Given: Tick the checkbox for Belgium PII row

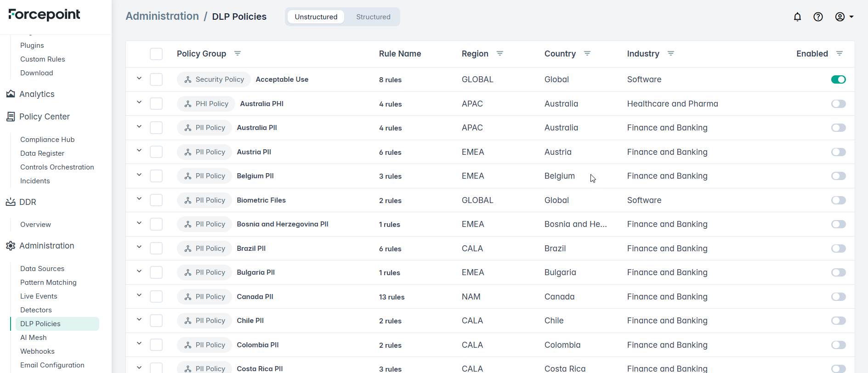Looking at the screenshot, I should (x=156, y=176).
